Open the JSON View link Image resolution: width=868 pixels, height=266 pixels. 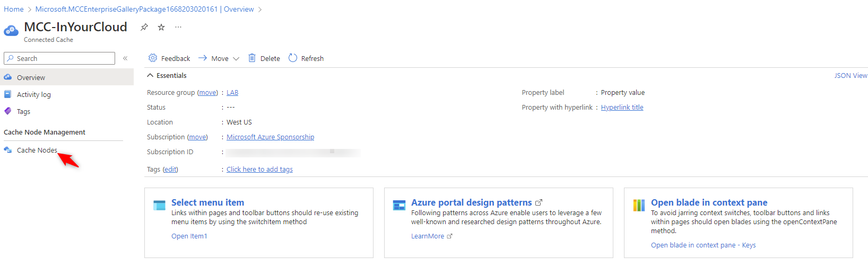tap(850, 76)
